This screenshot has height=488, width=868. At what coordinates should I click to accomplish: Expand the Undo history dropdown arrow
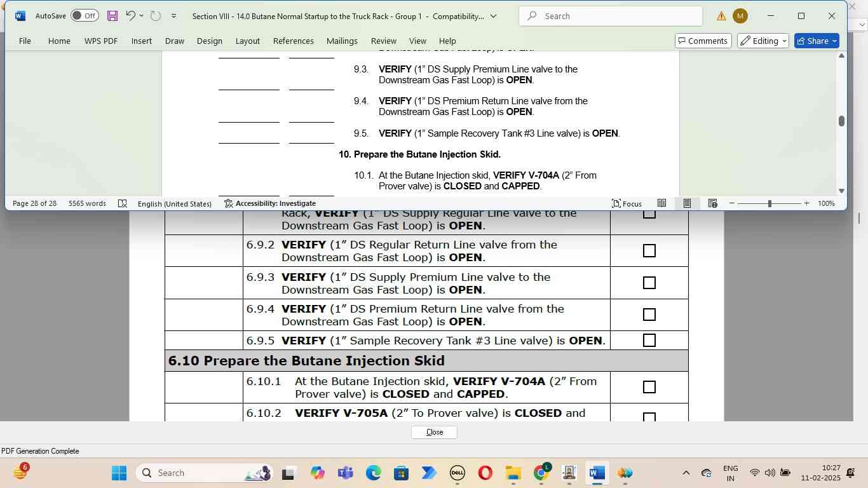pos(141,16)
